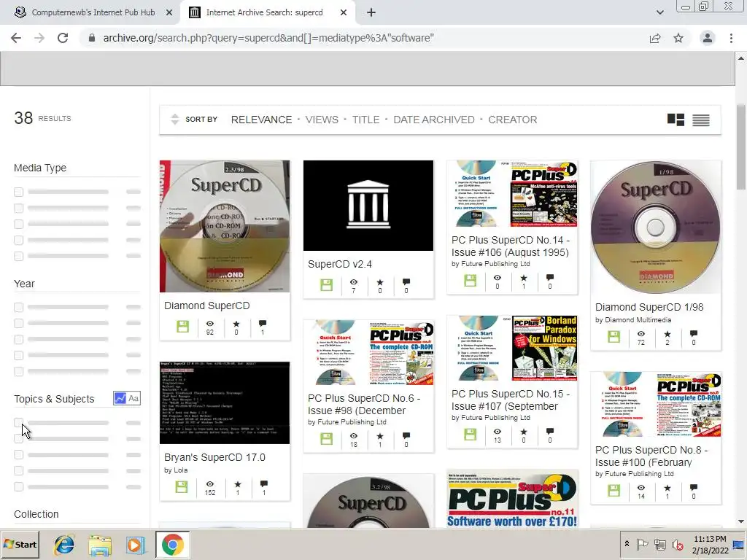Check the last Year filter checkbox
747x560 pixels.
[18, 371]
